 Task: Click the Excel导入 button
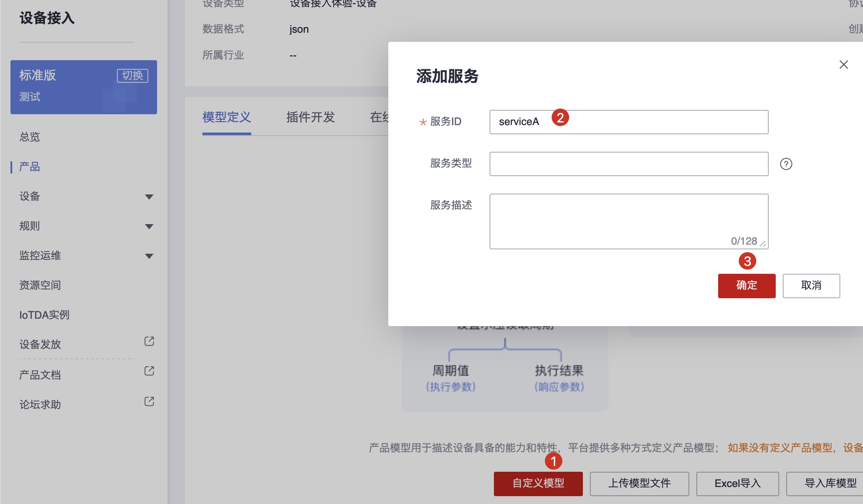coord(737,484)
